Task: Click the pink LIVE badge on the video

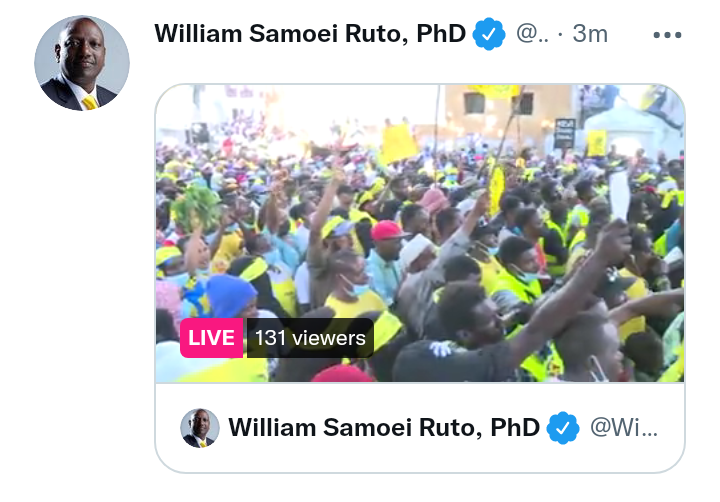Action: (212, 338)
